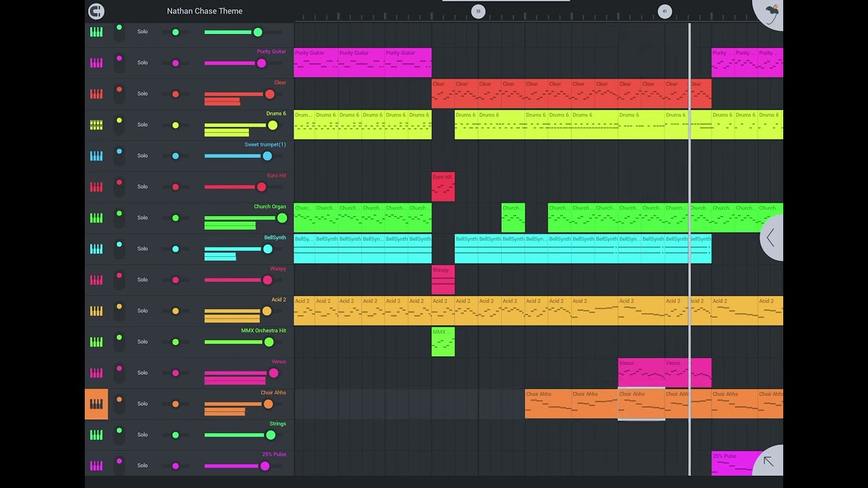
Task: Select the green MMX clip
Action: coord(443,342)
